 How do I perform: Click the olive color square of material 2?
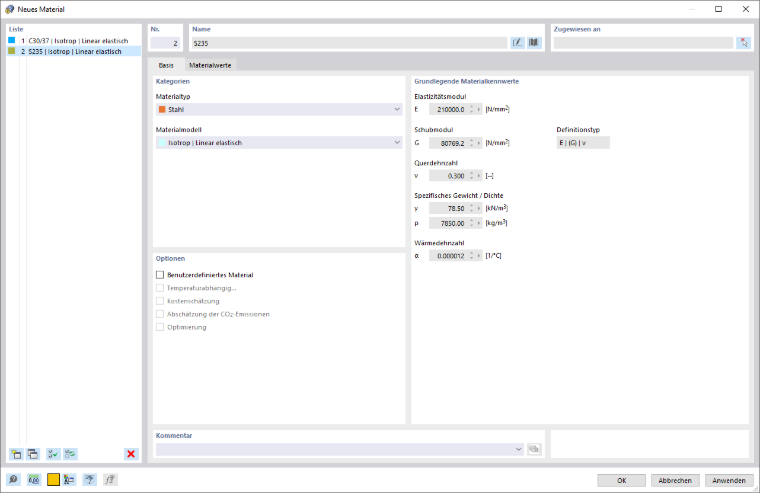[12, 51]
